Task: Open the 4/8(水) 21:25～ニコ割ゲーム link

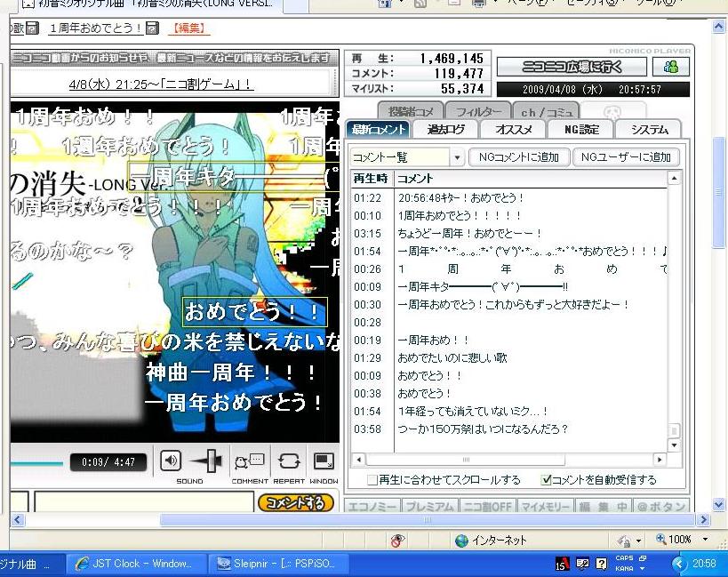Action: (x=161, y=84)
